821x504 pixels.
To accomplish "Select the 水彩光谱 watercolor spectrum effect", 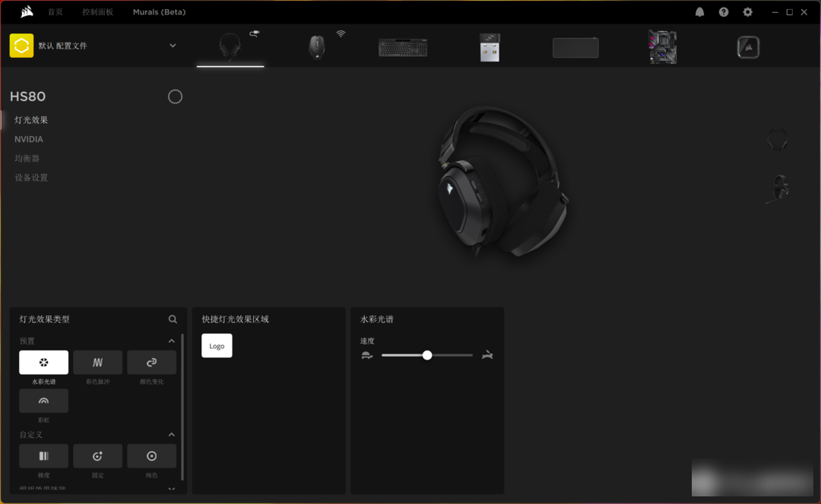I will click(43, 362).
